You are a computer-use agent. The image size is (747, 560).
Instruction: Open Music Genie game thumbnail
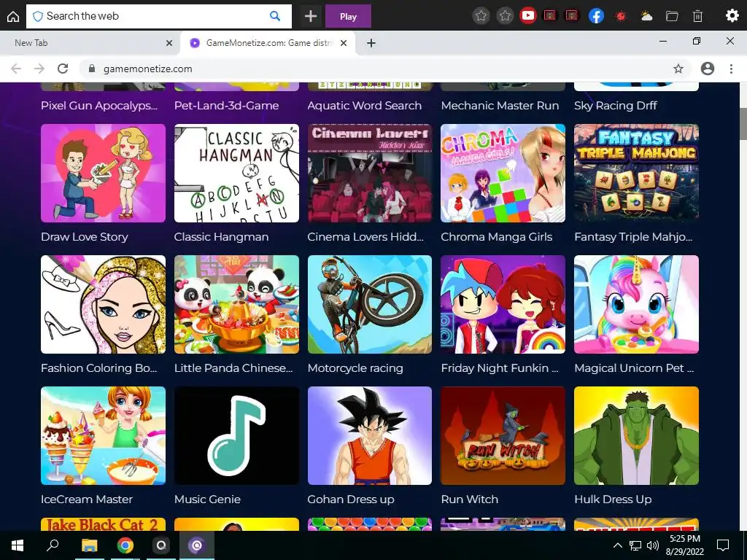pos(237,436)
